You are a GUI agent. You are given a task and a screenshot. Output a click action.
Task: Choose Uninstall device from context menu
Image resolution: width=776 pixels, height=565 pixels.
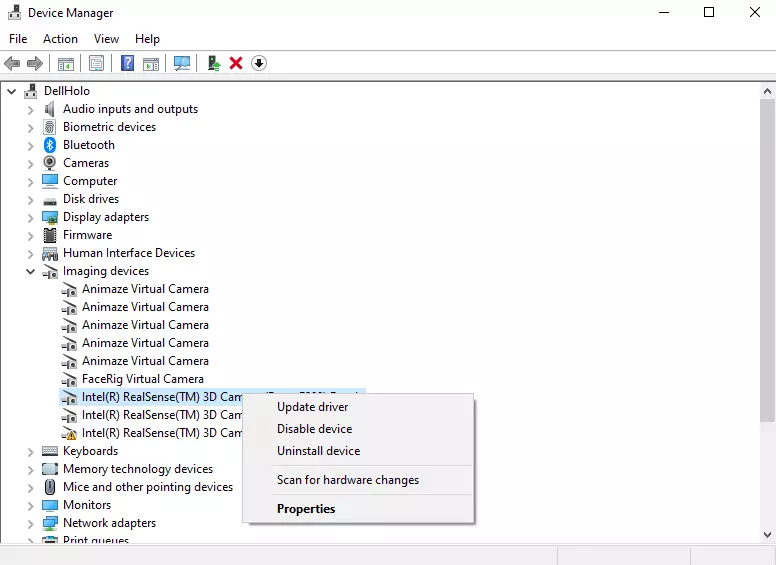coord(358,451)
